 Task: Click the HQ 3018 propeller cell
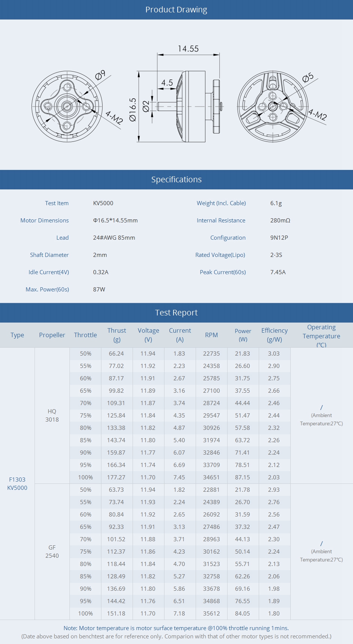[52, 416]
